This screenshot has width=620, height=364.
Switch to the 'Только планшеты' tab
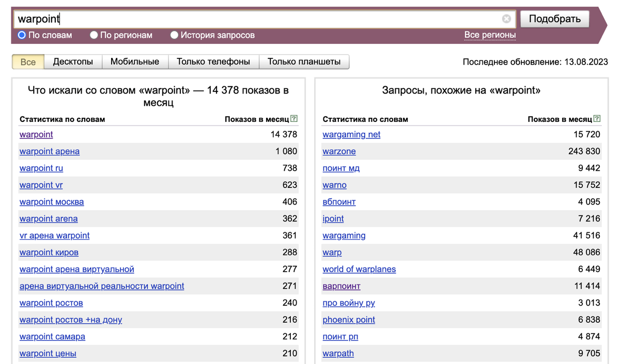point(304,61)
